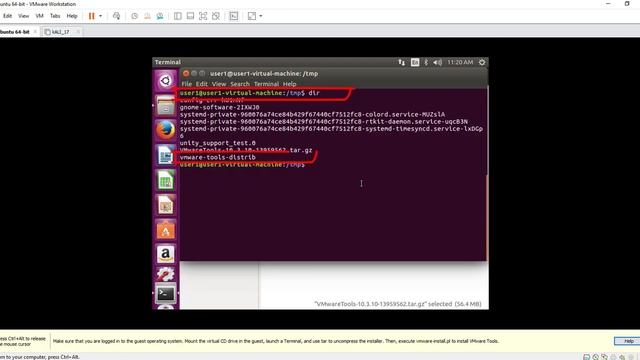This screenshot has width=640, height=360.
Task: Click the VMware pause VM button
Action: click(91, 16)
